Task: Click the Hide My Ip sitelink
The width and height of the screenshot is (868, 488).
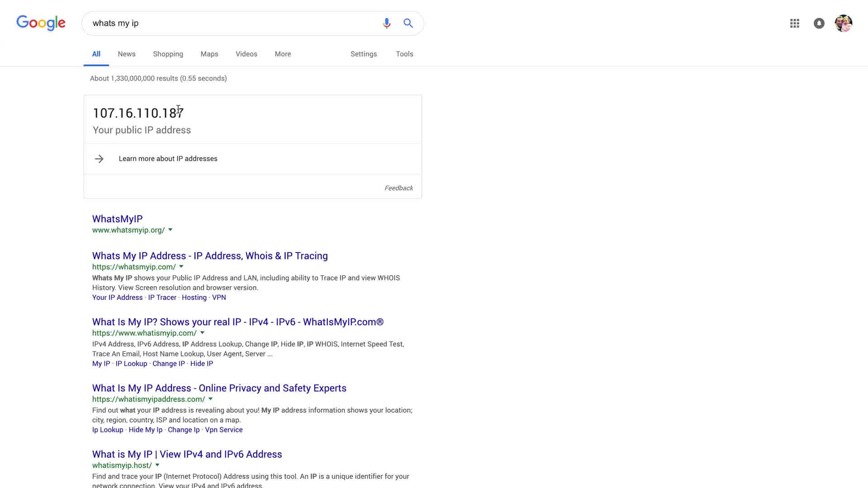Action: [x=145, y=430]
